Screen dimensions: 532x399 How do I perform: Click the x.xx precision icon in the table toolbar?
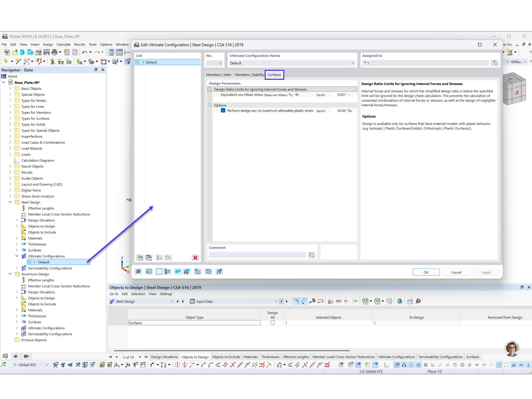321,301
